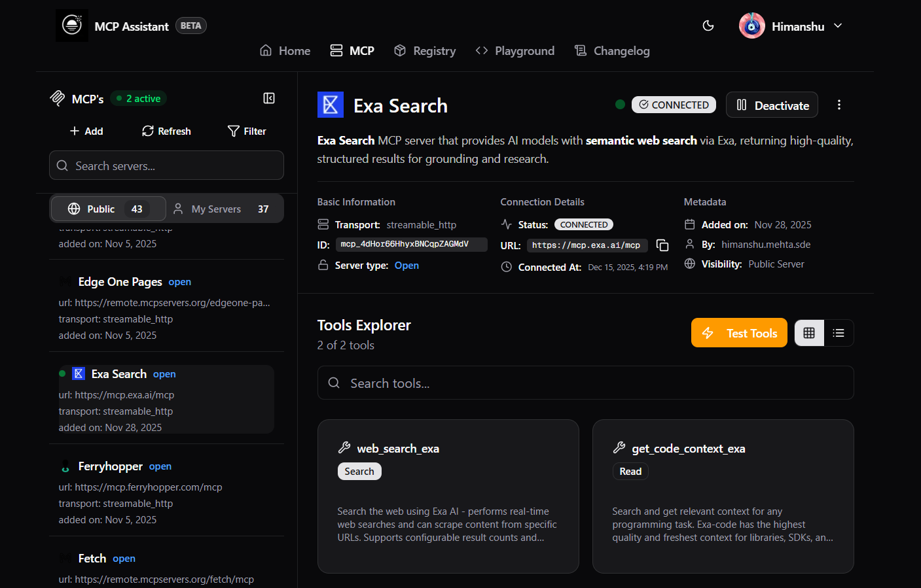This screenshot has width=921, height=588.
Task: Open the server Filter options
Action: pyautogui.click(x=247, y=131)
